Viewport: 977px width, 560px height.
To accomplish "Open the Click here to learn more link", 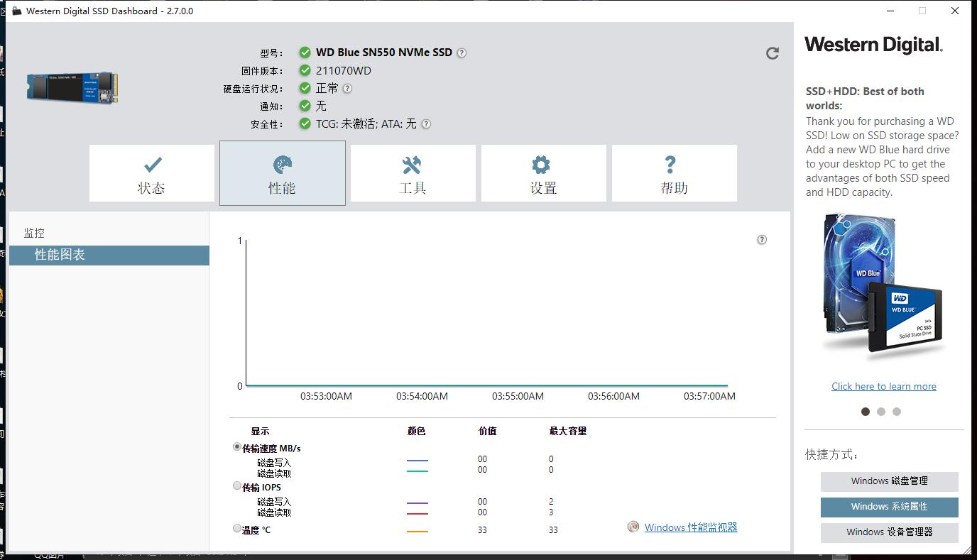I will (x=883, y=386).
